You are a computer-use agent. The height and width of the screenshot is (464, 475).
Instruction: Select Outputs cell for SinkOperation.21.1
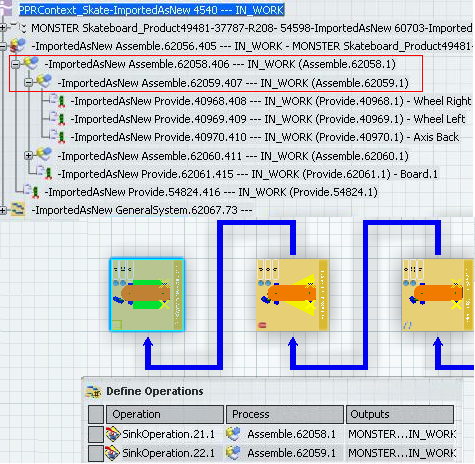coord(401,434)
